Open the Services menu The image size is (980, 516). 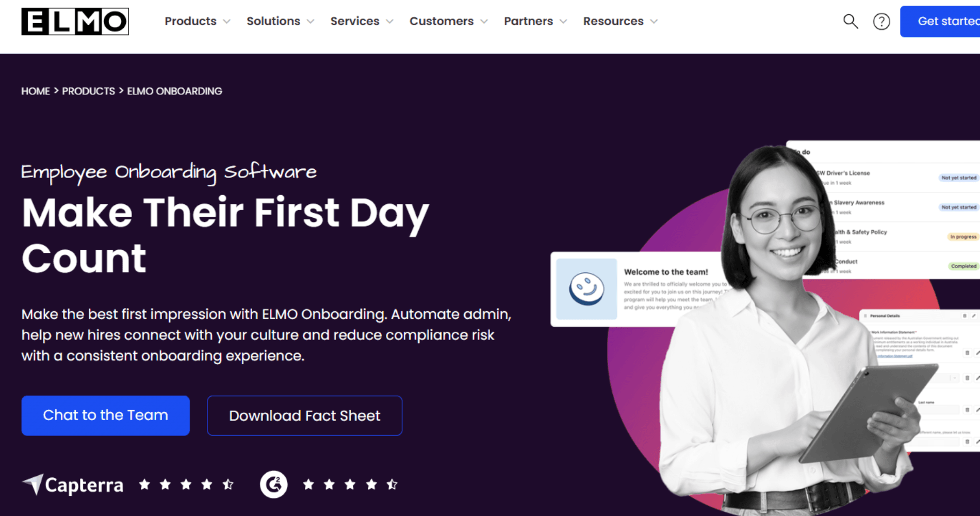click(x=362, y=21)
